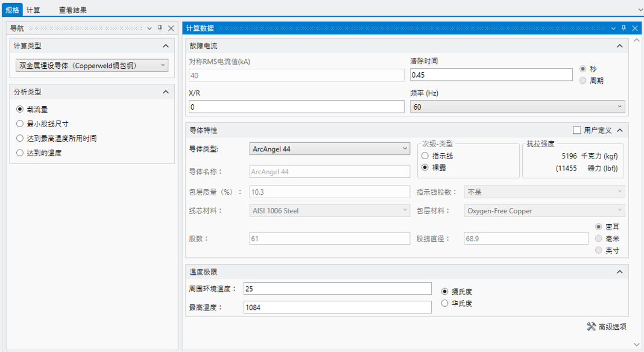The width and height of the screenshot is (644, 352).
Task: Choose 华氏度 temperature unit
Action: pos(445,303)
